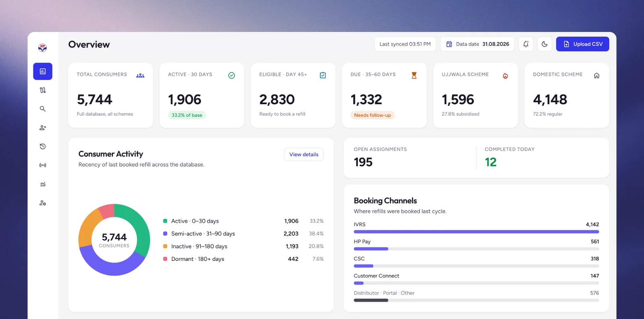Click the 'Ready to book a refill' caption

tap(282, 114)
